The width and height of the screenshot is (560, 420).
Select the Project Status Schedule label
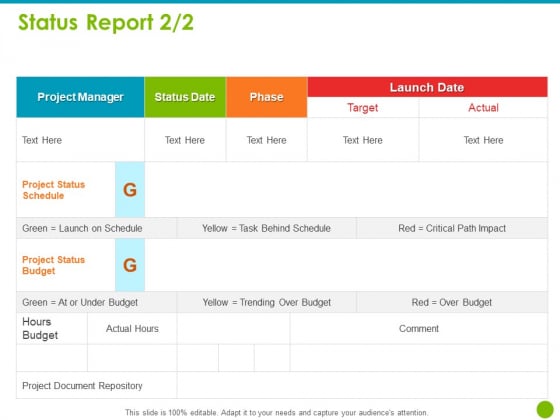(x=54, y=190)
